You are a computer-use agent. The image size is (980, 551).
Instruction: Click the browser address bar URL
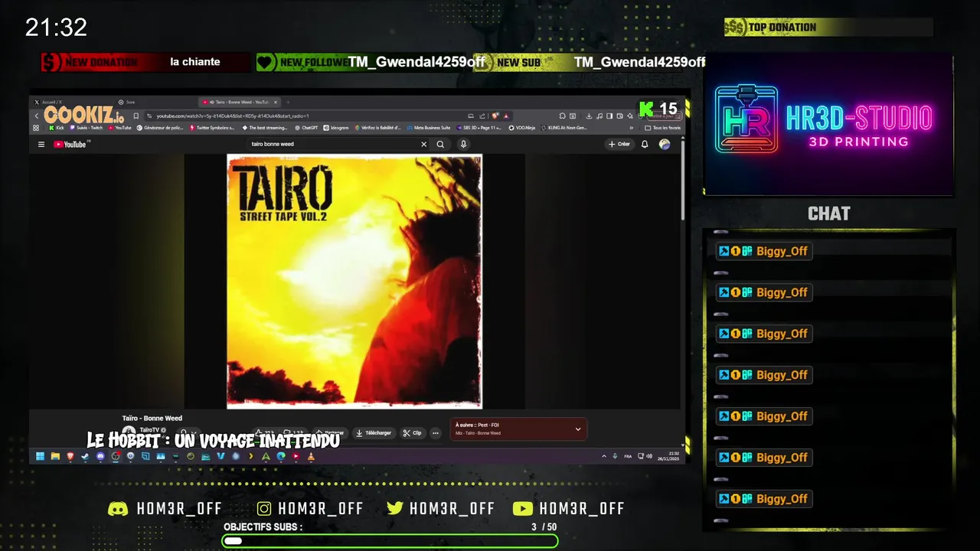point(233,116)
